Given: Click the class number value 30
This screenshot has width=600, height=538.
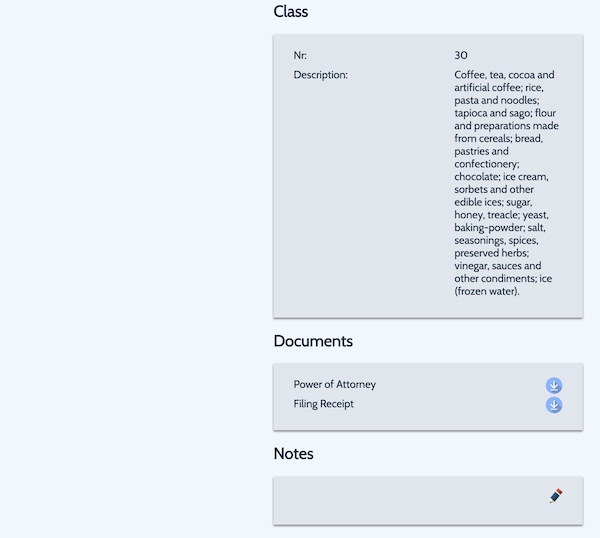Looking at the screenshot, I should click(x=461, y=55).
